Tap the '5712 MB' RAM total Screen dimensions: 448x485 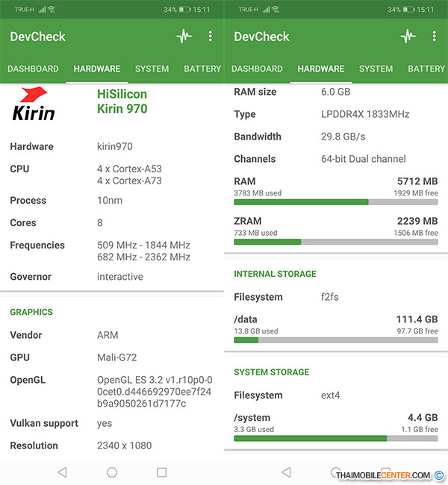[417, 181]
